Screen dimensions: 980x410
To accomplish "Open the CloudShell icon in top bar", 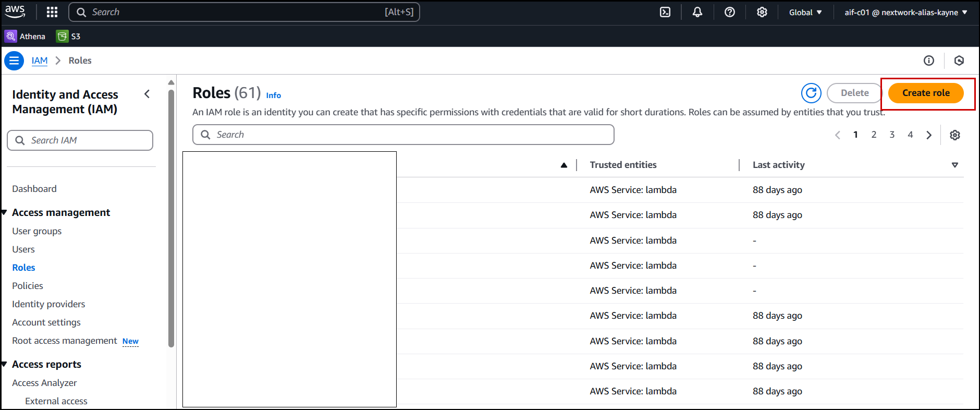I will pyautogui.click(x=665, y=12).
